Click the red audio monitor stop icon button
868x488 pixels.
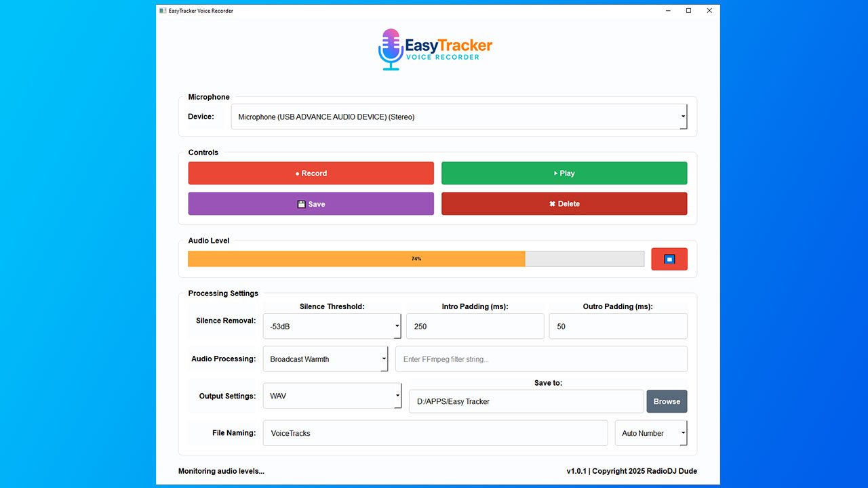669,259
